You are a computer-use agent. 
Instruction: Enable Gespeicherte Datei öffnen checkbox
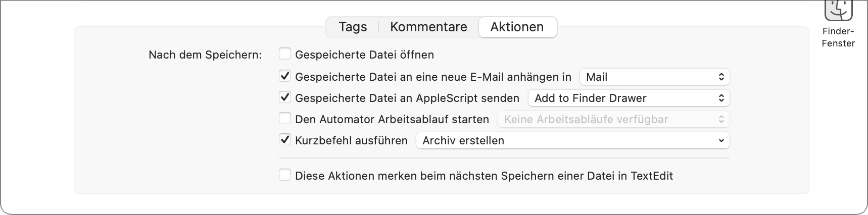[x=285, y=54]
